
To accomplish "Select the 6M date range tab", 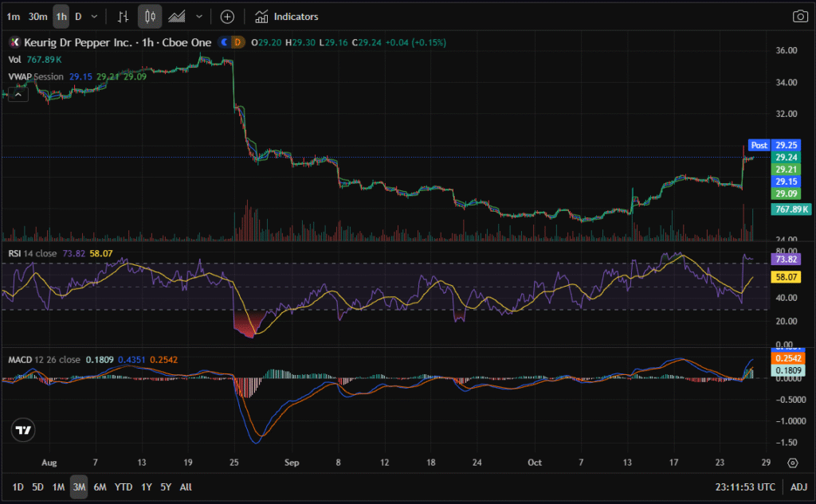I will [x=100, y=486].
